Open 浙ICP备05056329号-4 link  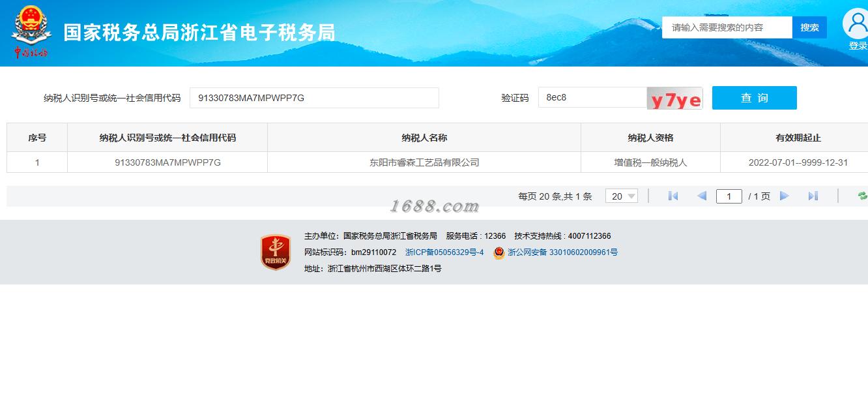[444, 252]
